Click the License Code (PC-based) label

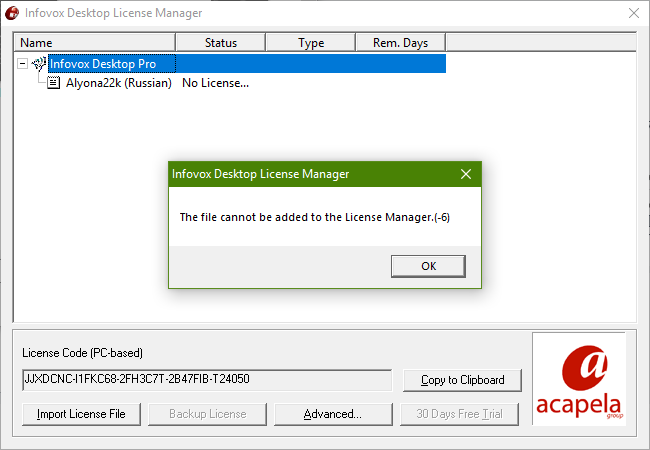82,353
